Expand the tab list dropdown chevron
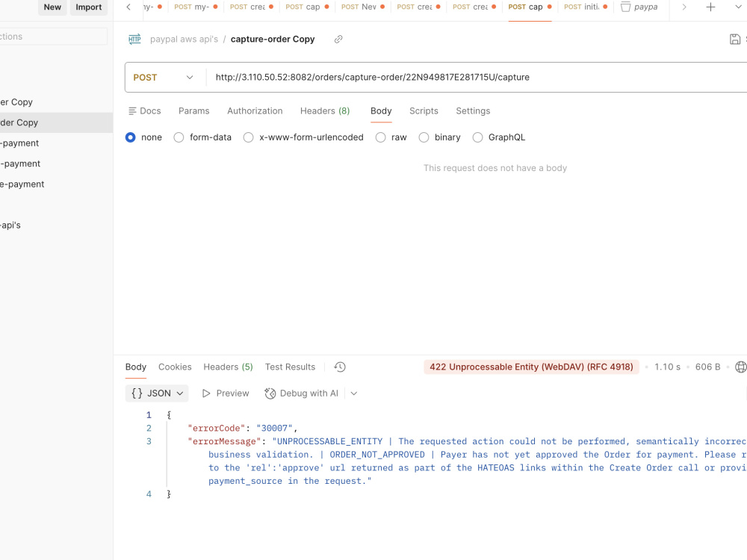 pos(739,7)
